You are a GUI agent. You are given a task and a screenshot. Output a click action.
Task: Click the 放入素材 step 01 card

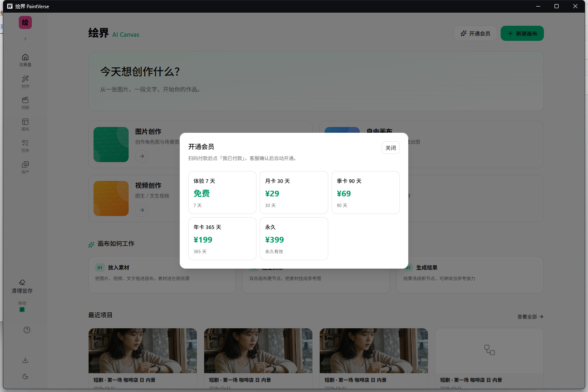tap(162, 274)
